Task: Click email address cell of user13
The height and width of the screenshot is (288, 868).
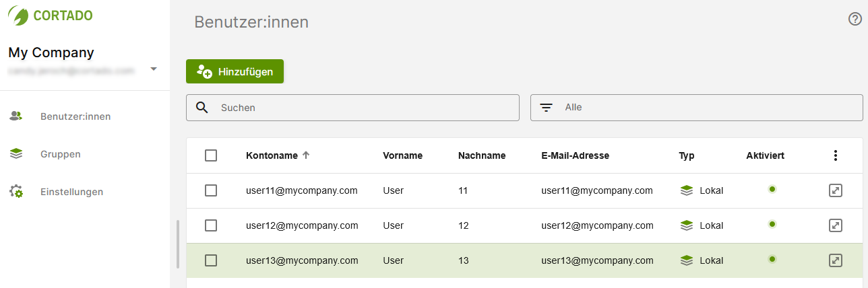Action: (x=597, y=260)
